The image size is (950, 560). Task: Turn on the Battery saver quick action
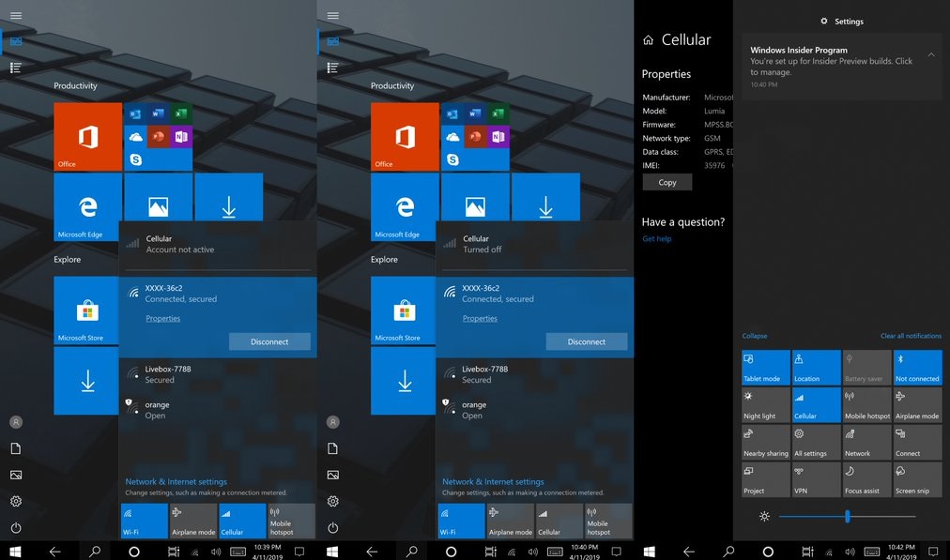pos(867,367)
